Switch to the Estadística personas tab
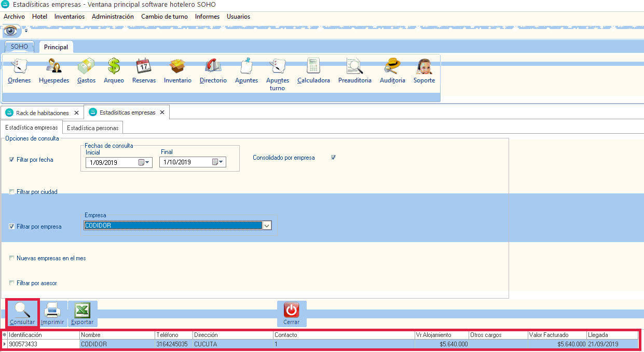This screenshot has height=352, width=644. (x=93, y=128)
